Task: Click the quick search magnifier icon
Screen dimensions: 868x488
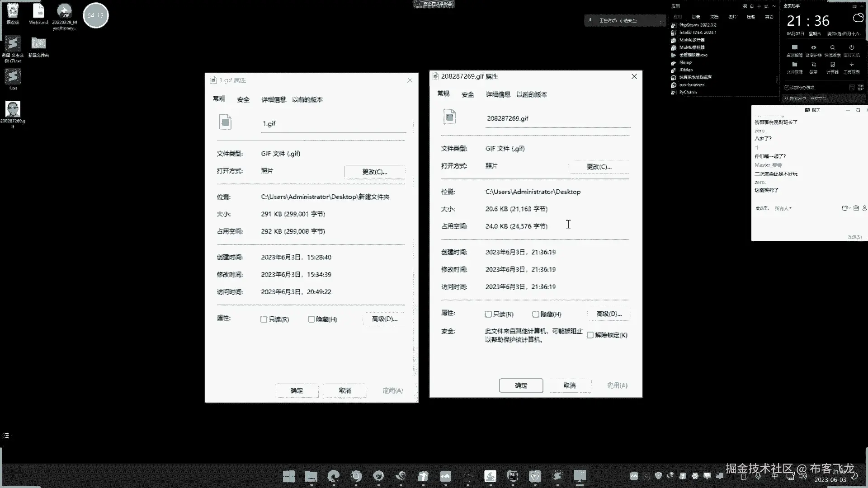Action: [x=832, y=48]
